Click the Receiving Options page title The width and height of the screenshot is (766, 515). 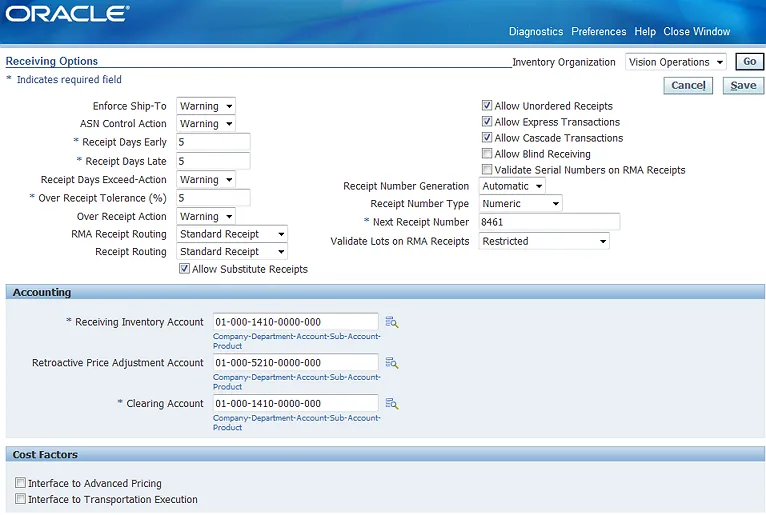pos(52,61)
